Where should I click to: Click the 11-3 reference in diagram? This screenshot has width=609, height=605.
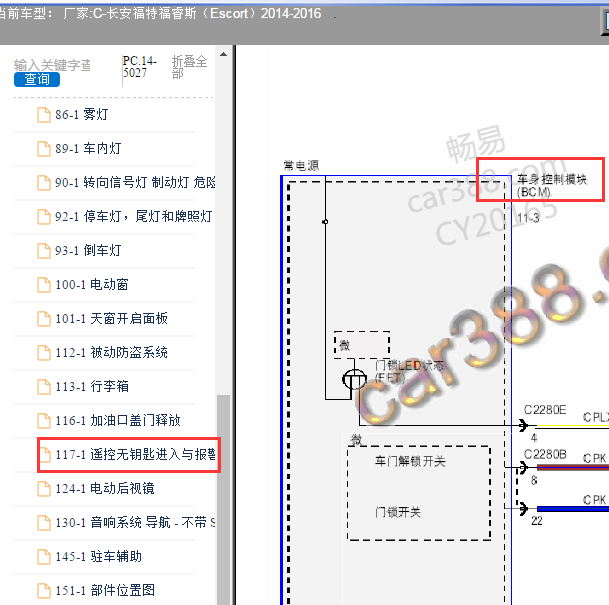(528, 217)
